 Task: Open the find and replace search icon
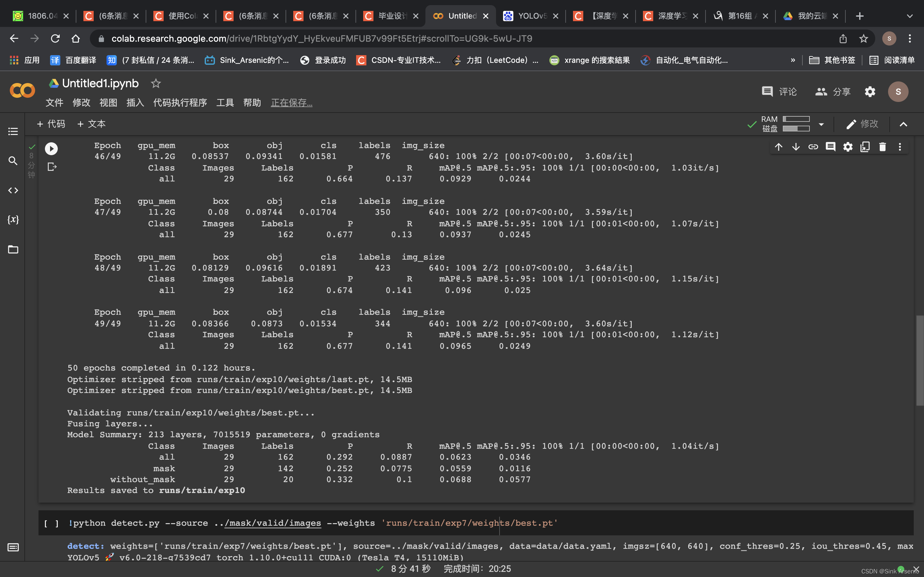tap(13, 161)
